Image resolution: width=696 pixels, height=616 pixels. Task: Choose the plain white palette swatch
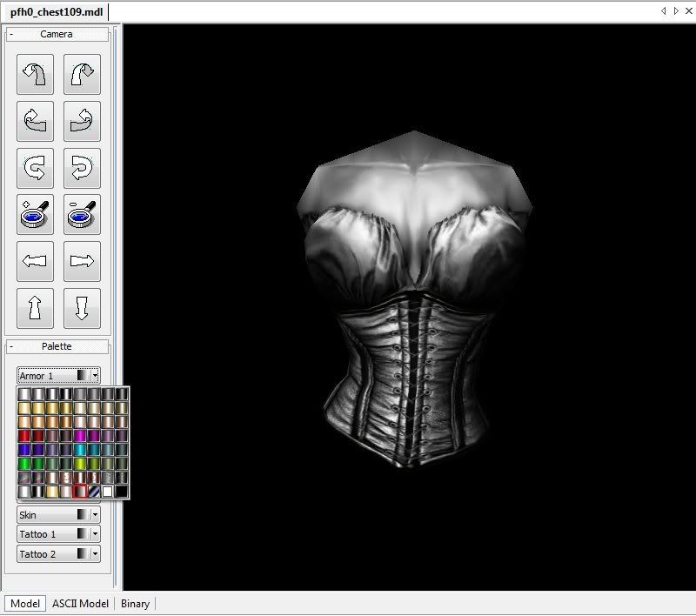(x=107, y=492)
